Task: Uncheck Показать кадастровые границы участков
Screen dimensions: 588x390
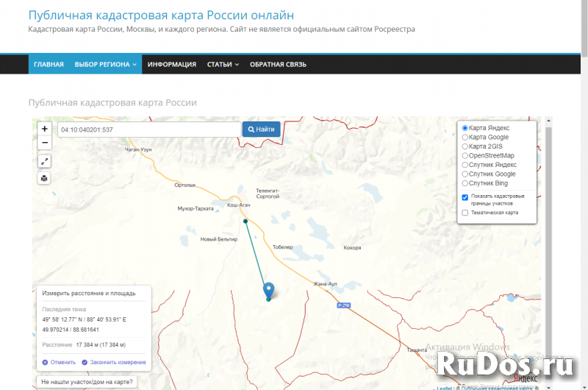Action: pyautogui.click(x=465, y=197)
